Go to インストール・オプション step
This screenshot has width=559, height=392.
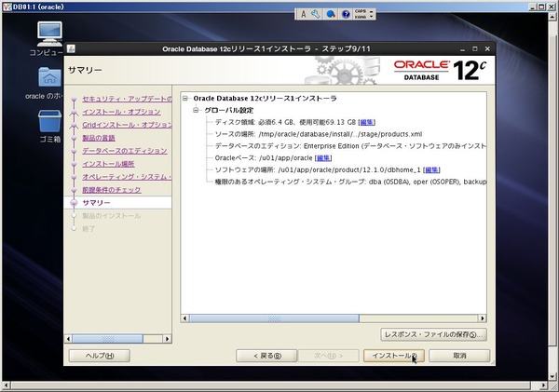[x=121, y=112]
